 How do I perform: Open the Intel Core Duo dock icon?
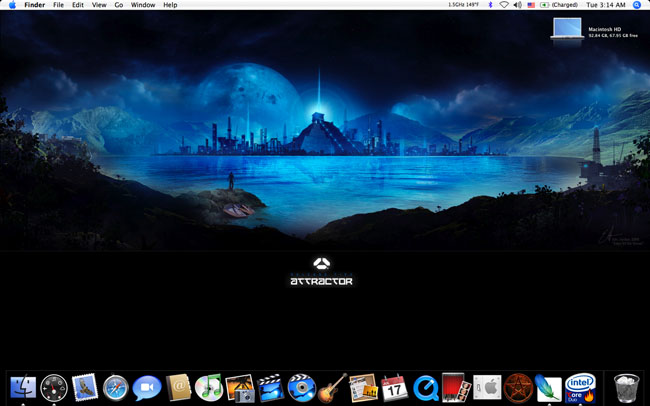coord(580,388)
